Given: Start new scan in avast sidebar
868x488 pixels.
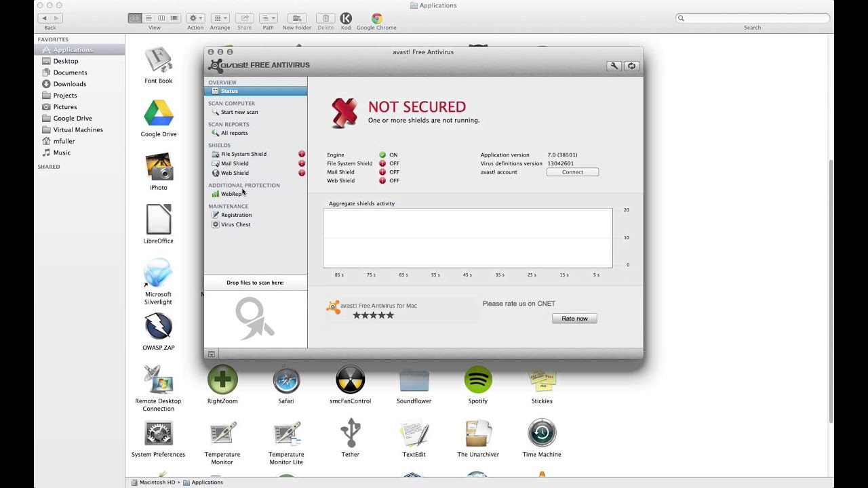Looking at the screenshot, I should [x=239, y=112].
